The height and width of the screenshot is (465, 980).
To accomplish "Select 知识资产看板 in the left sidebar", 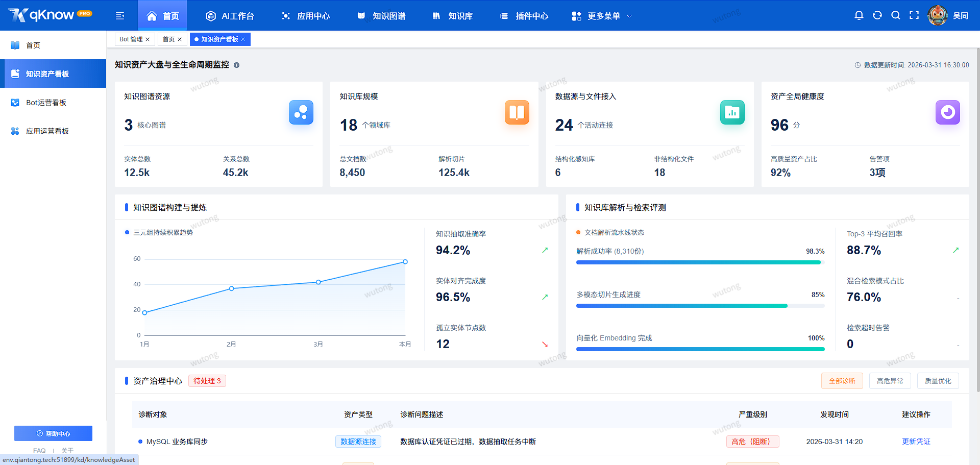I will click(x=53, y=74).
